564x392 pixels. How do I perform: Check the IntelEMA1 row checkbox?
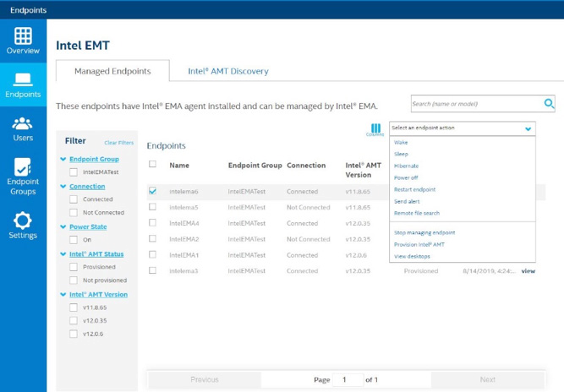[x=152, y=255]
